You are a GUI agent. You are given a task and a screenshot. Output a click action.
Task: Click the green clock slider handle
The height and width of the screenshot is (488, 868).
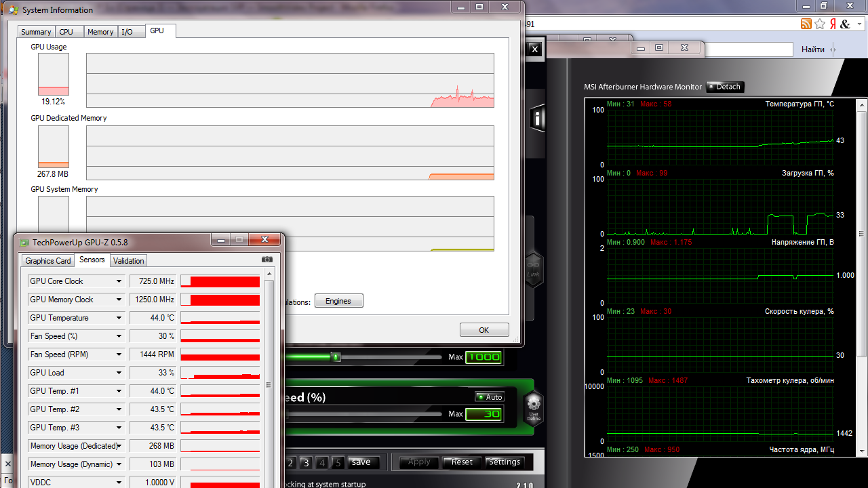click(336, 357)
